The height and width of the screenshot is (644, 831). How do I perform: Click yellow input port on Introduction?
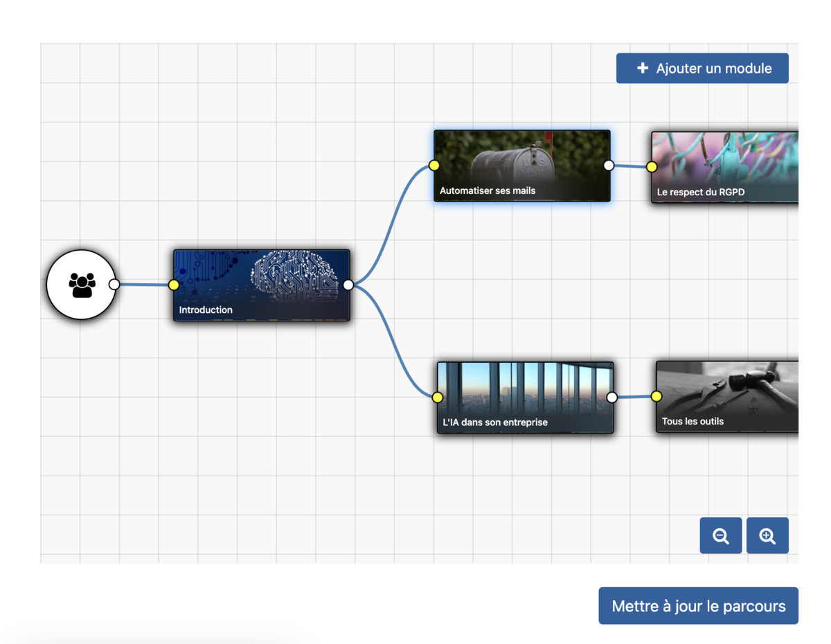(174, 285)
